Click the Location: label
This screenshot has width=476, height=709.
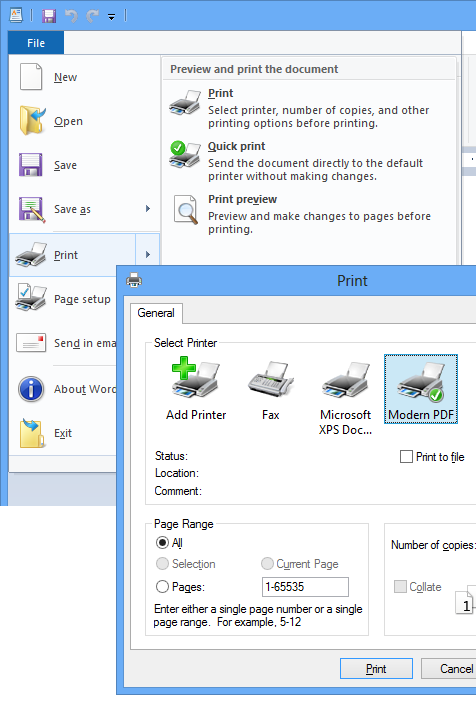pos(176,473)
